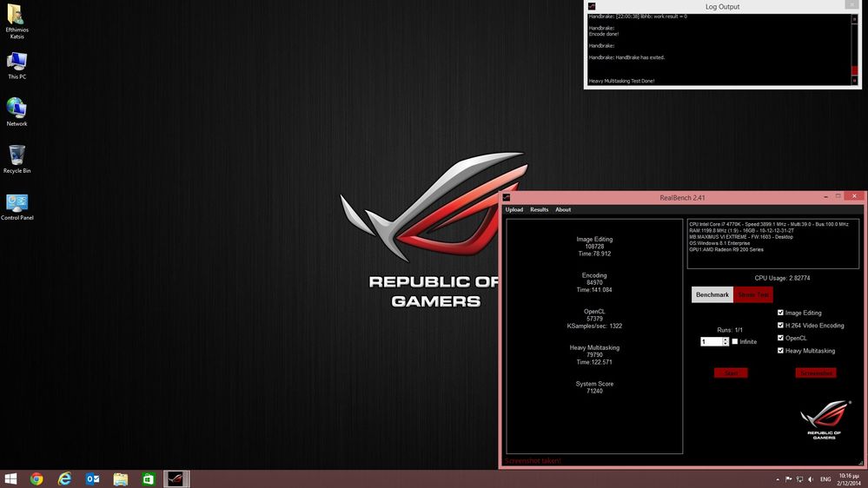Open Outlook from the taskbar

92,478
